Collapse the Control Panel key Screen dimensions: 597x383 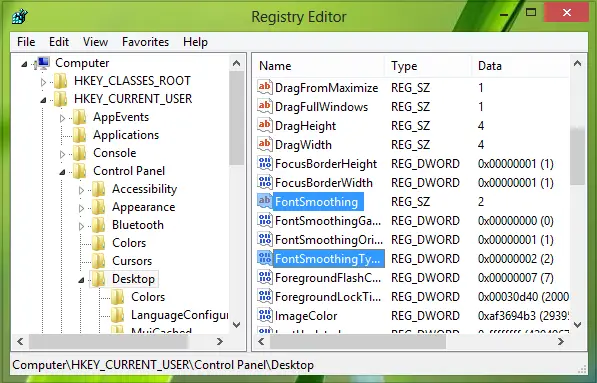click(62, 172)
